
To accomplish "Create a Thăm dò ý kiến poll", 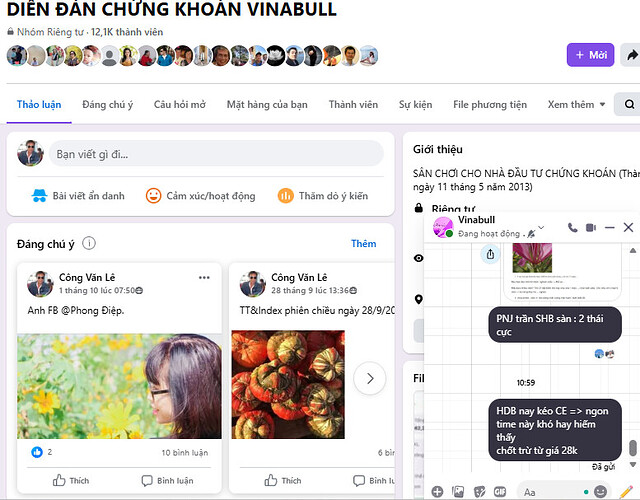I will click(x=322, y=196).
